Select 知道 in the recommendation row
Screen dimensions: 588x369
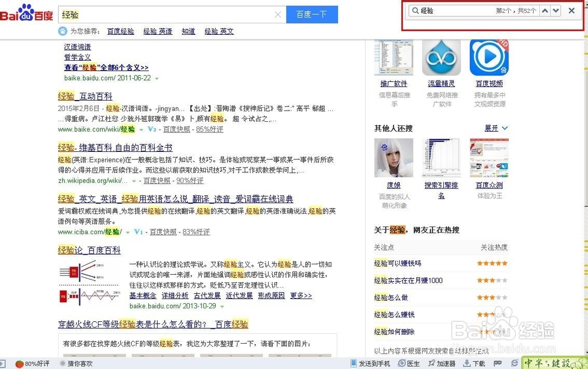(188, 31)
